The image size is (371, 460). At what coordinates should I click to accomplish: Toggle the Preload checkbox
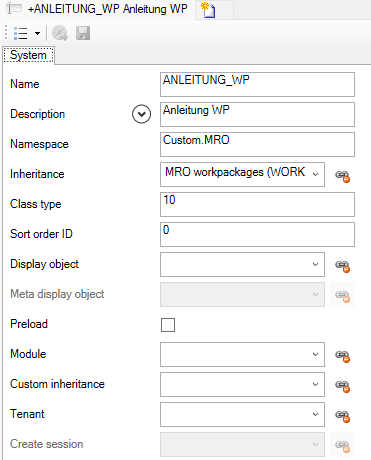coord(168,325)
